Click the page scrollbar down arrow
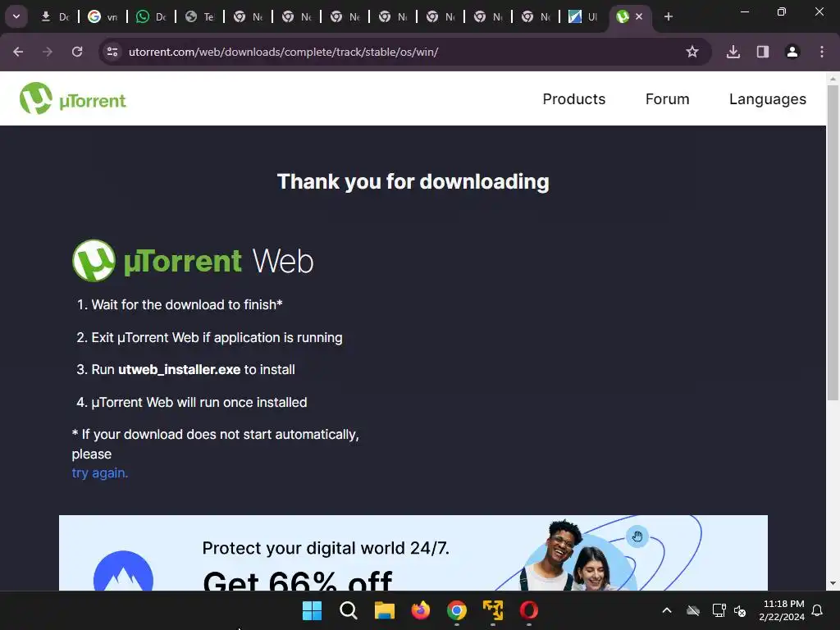This screenshot has height=630, width=840. click(x=833, y=583)
